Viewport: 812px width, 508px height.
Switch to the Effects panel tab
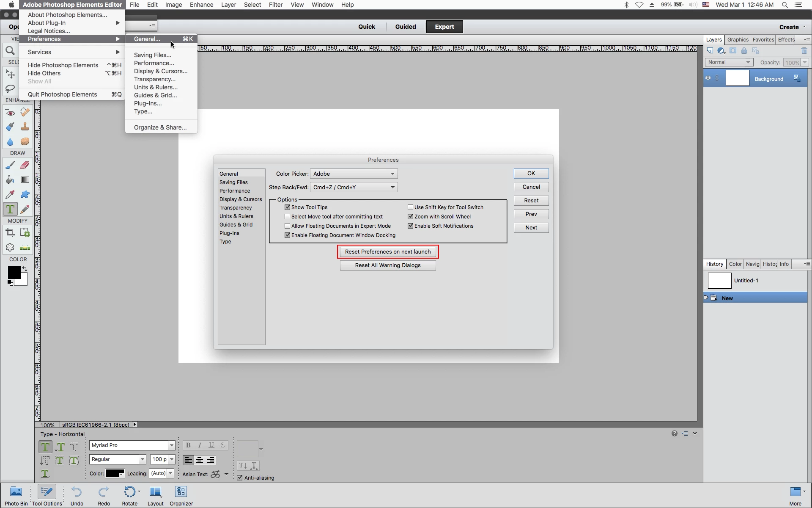point(786,39)
